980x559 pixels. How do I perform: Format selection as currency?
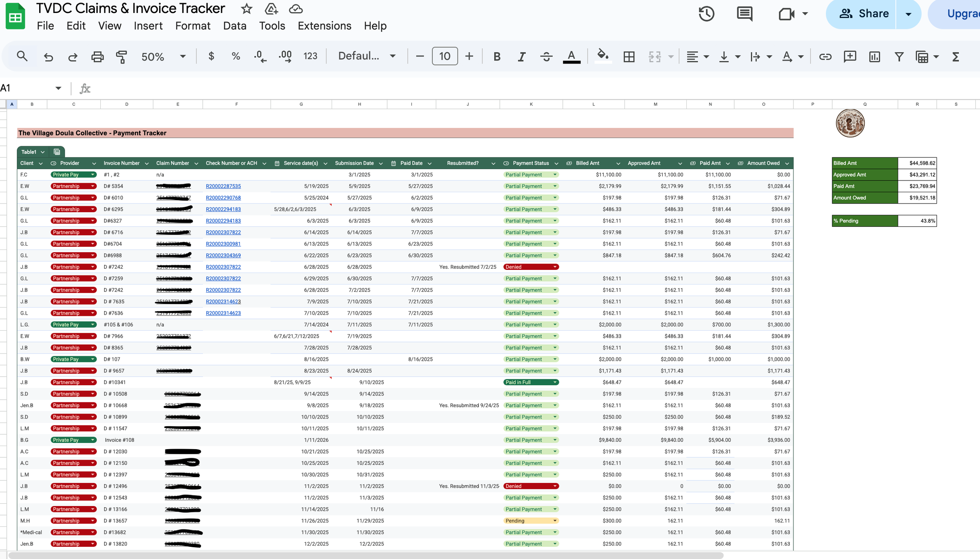pos(211,56)
